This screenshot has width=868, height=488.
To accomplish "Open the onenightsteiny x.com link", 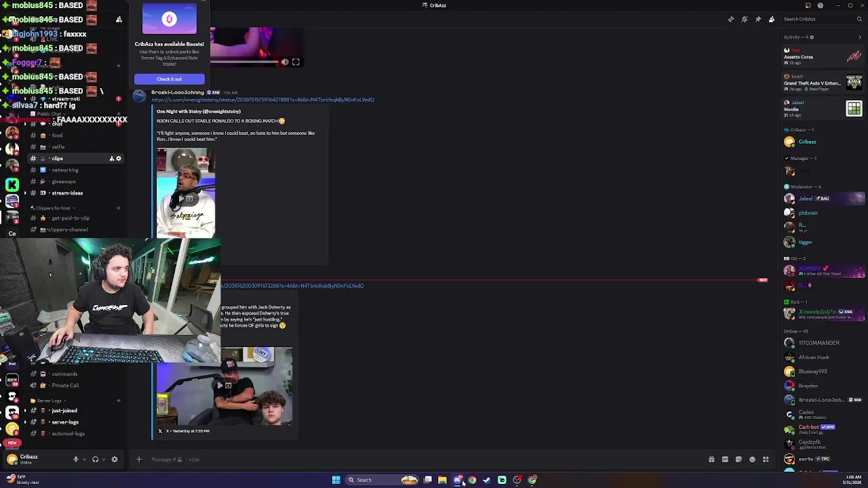I will coord(262,100).
